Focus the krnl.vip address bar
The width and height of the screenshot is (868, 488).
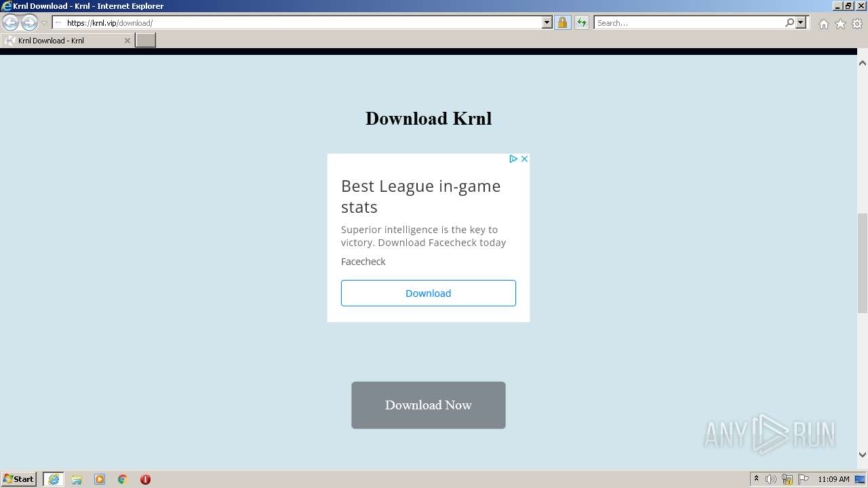(297, 23)
